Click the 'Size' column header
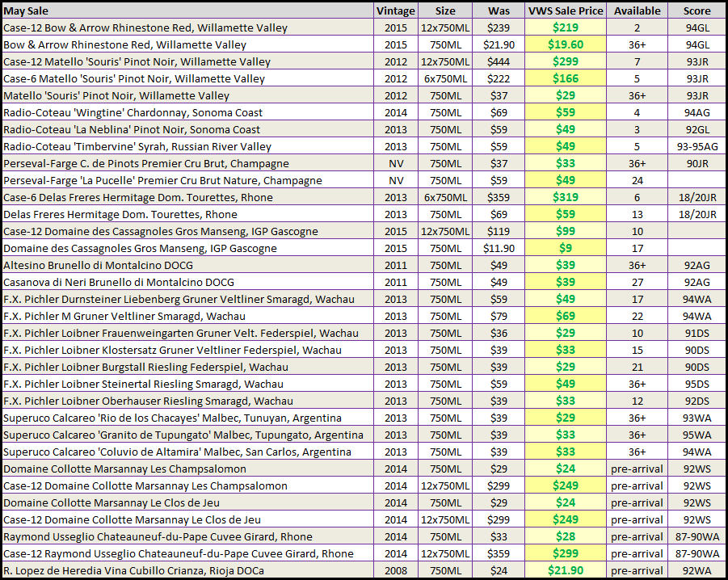Viewport: 728px width, 580px height. 445,11
